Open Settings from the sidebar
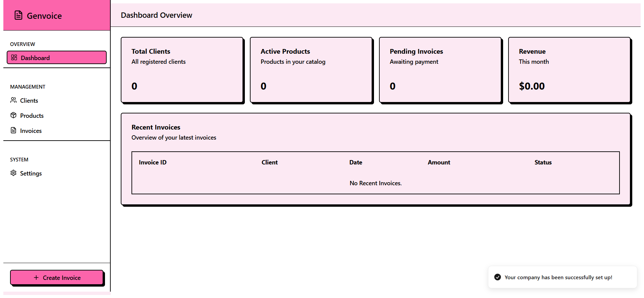The image size is (644, 298). [57, 173]
